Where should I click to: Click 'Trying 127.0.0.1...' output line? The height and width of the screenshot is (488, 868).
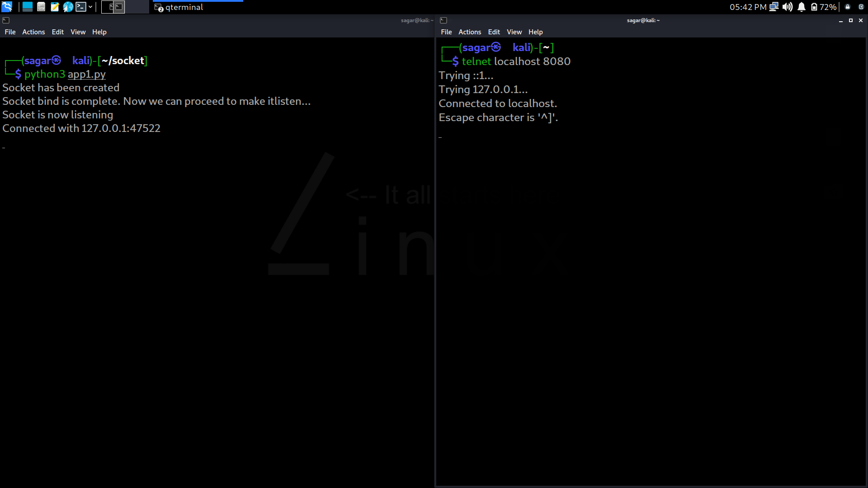tap(483, 89)
